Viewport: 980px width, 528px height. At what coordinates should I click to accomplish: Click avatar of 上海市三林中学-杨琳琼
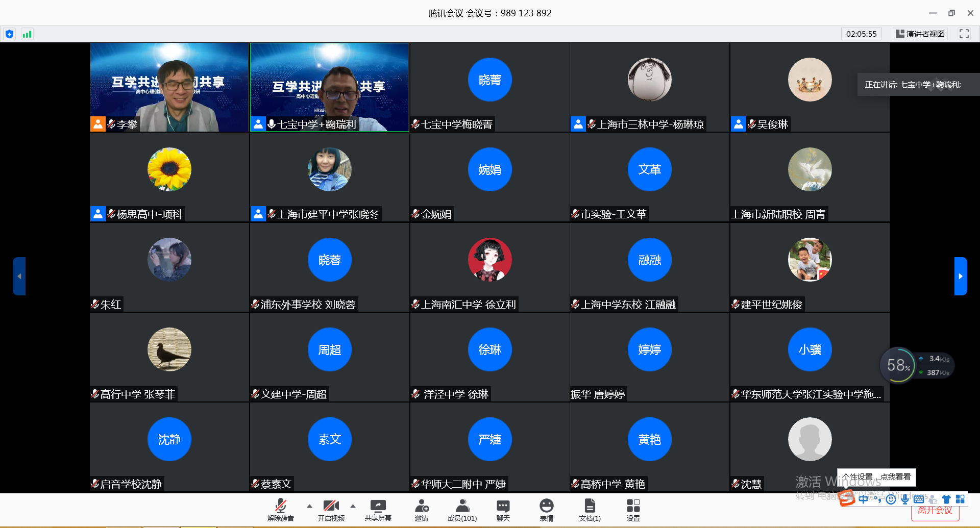650,80
